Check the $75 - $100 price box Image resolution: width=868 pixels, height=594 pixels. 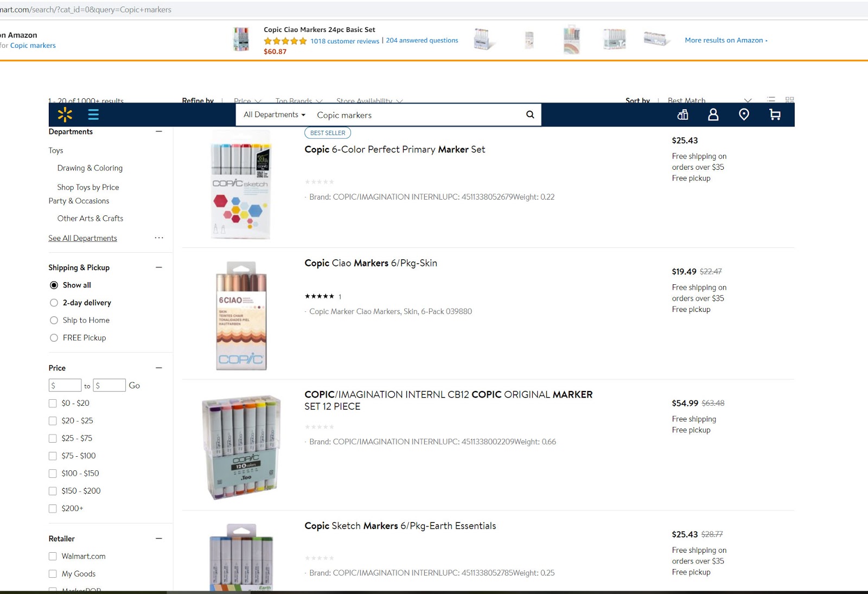[x=53, y=456]
